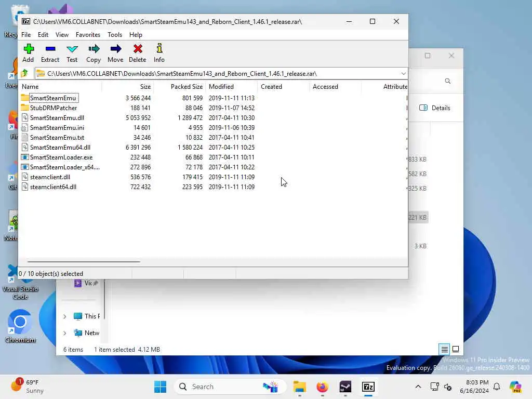
Task: Click the SmartSteamLoader.exe file icon
Action: (25, 157)
